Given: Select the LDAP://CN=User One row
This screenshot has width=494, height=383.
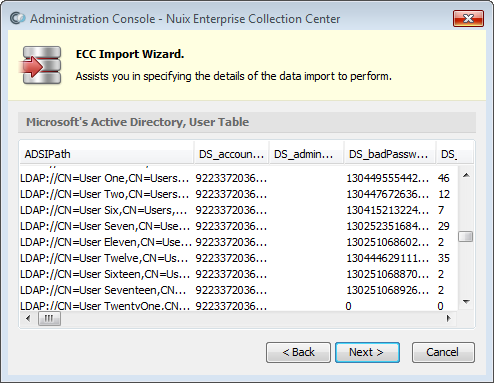Looking at the screenshot, I should 238,178.
